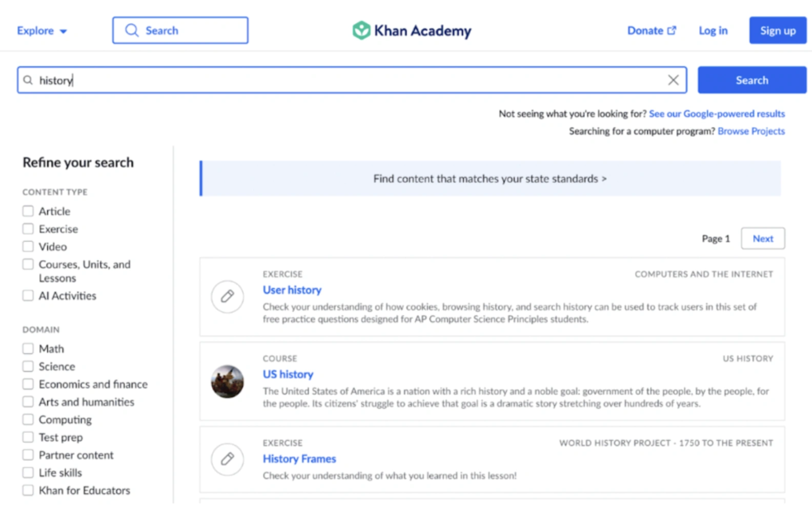This screenshot has height=521, width=812.
Task: Check the Exercise content type
Action: [x=28, y=229]
